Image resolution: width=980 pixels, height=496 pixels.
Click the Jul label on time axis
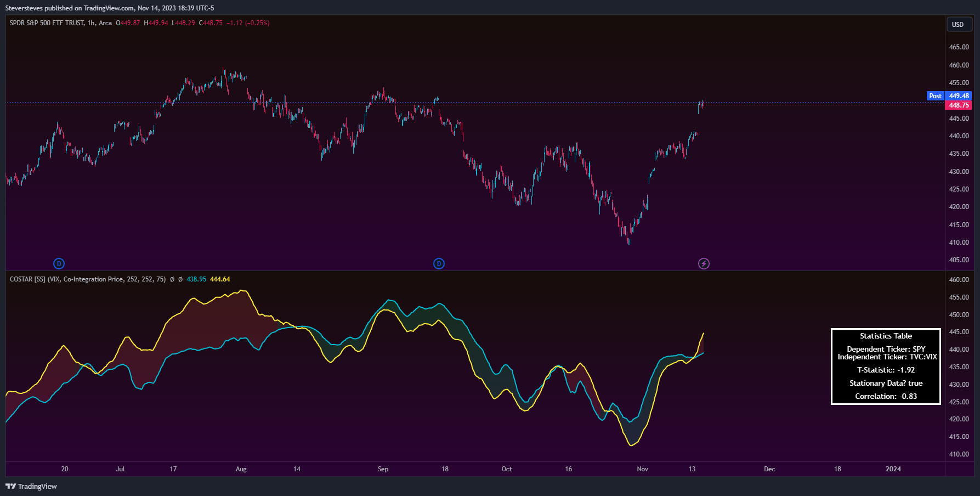tap(120, 469)
